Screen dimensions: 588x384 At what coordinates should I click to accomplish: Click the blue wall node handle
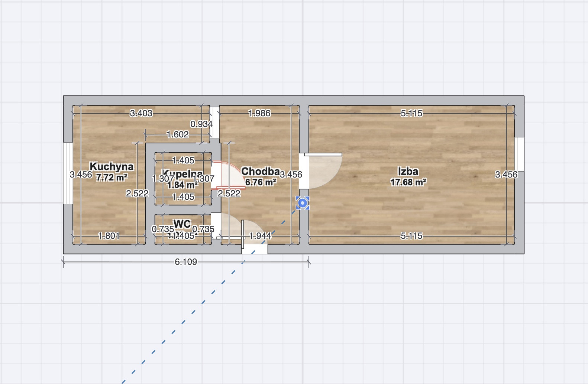click(303, 203)
